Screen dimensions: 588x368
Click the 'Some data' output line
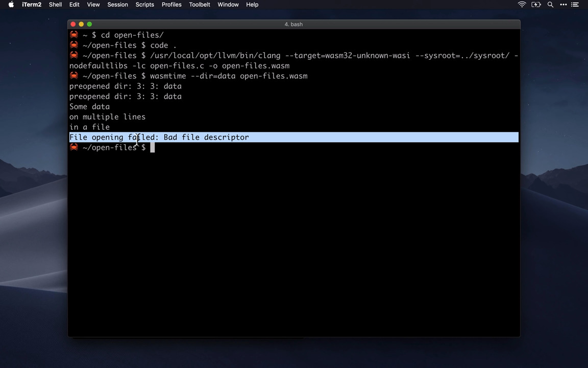[x=89, y=107]
